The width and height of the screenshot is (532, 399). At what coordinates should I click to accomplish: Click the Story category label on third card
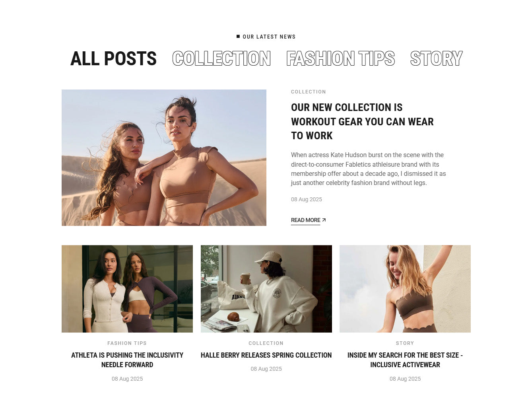[x=405, y=343]
